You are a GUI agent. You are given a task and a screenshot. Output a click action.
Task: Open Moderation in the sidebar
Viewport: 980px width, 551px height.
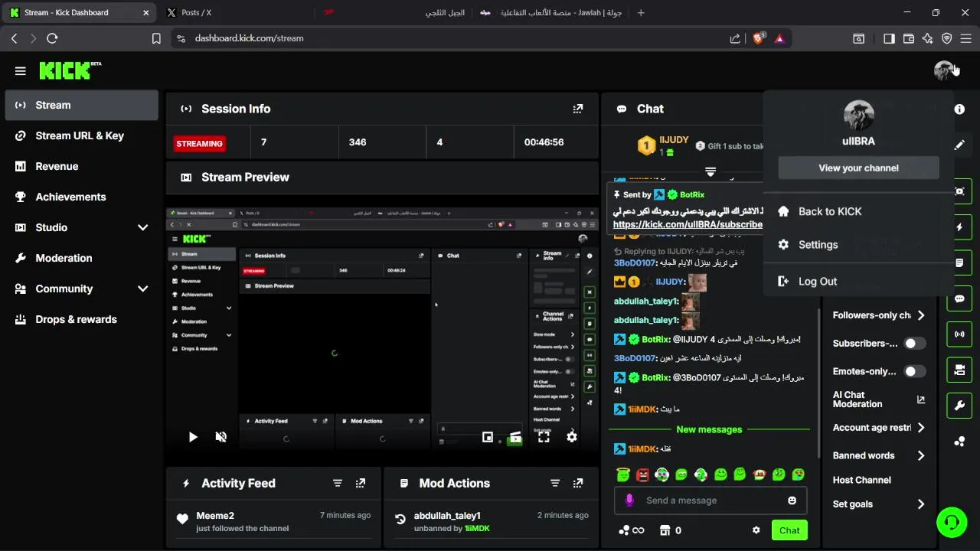[82, 258]
